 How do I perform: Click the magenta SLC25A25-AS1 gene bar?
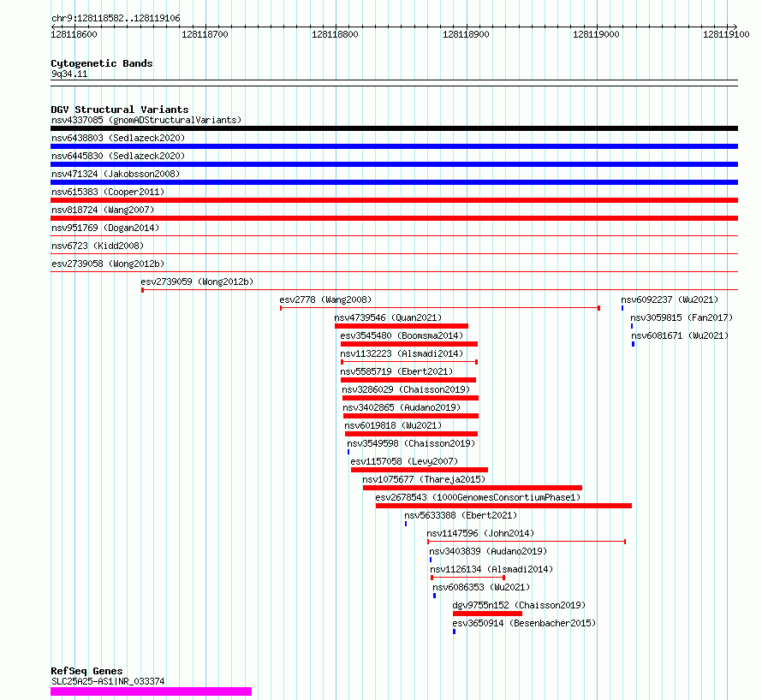152,691
